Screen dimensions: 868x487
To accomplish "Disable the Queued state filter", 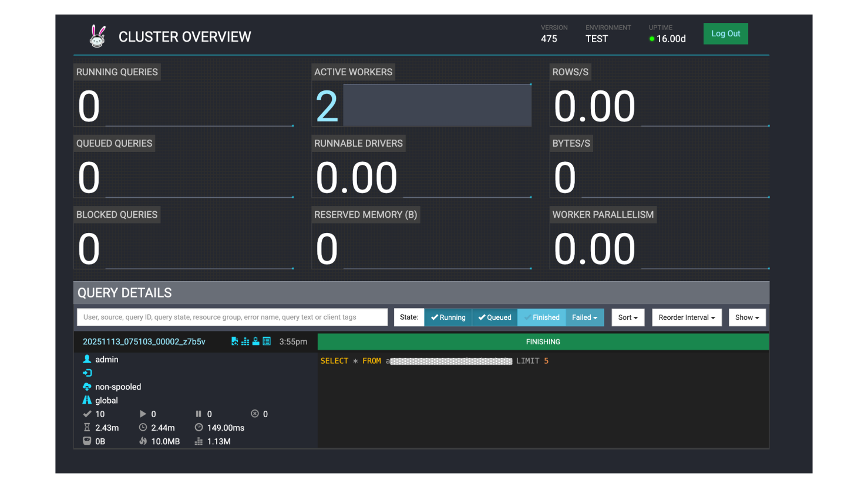I will [494, 317].
